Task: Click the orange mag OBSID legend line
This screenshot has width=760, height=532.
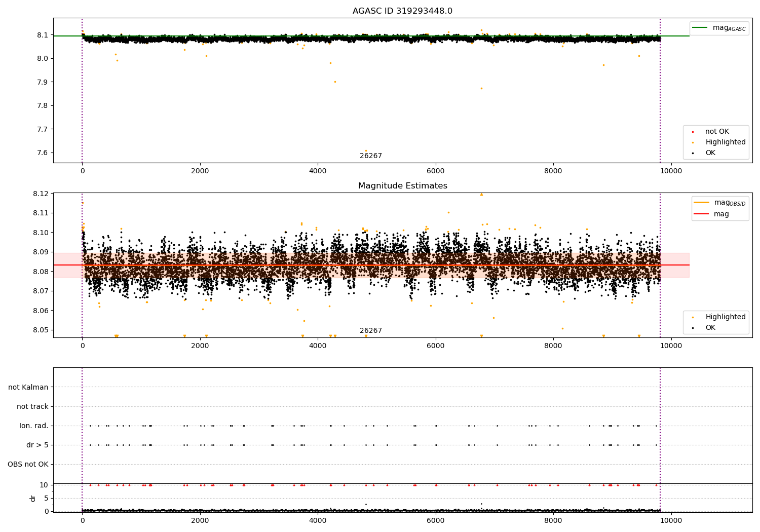Action: coord(702,203)
